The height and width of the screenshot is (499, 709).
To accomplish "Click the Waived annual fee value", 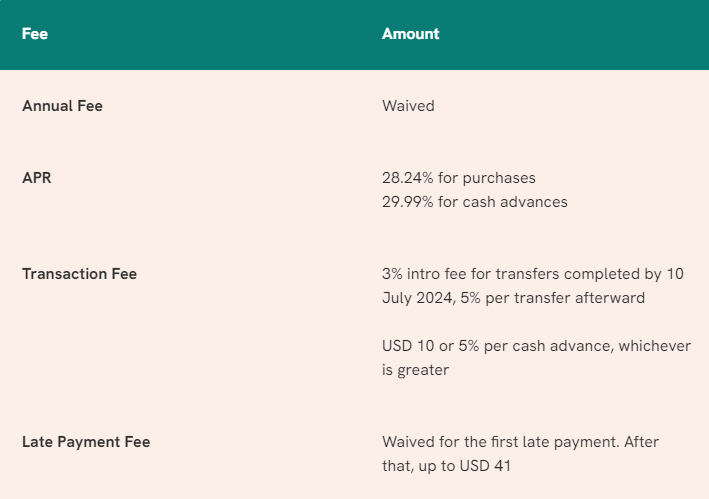I will coord(408,106).
